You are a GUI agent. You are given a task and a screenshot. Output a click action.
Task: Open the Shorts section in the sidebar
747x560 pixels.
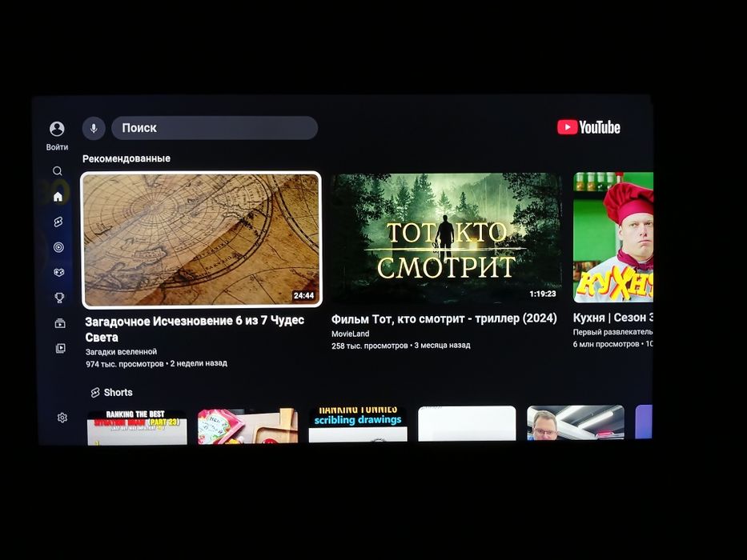click(58, 222)
